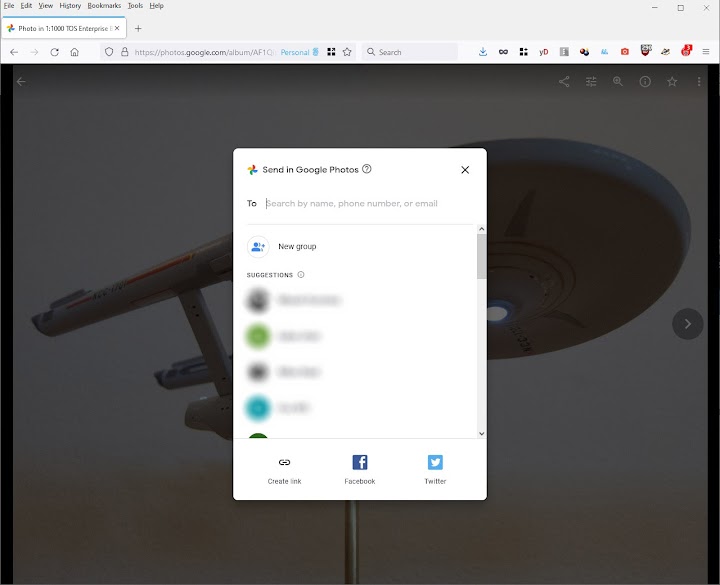The image size is (720, 585).
Task: Create a New group
Action: [297, 247]
